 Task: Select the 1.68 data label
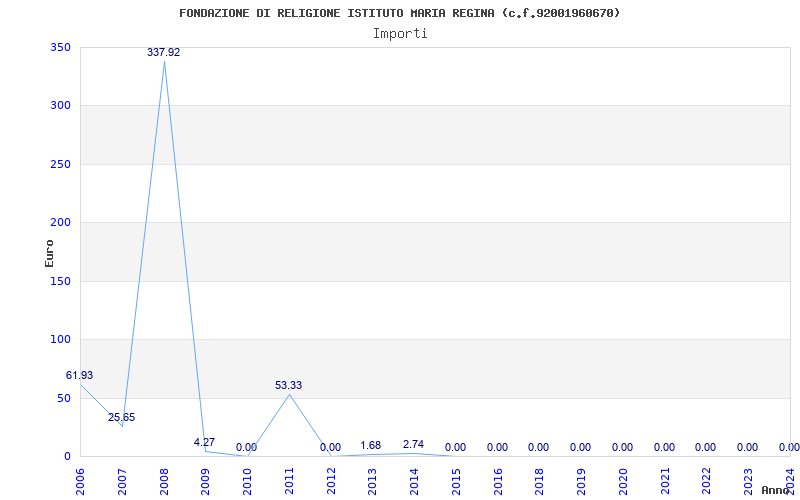point(370,445)
